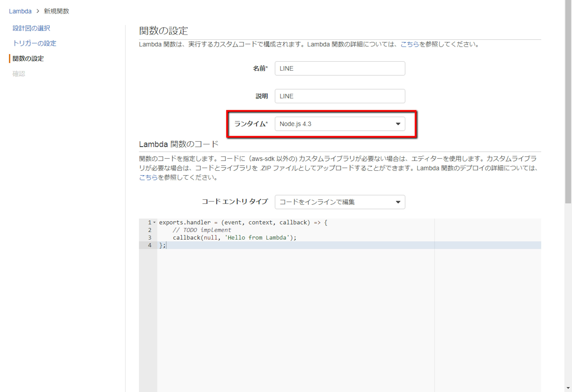The width and height of the screenshot is (572, 392).
Task: Click the 確認 step in sidebar
Action: 19,74
